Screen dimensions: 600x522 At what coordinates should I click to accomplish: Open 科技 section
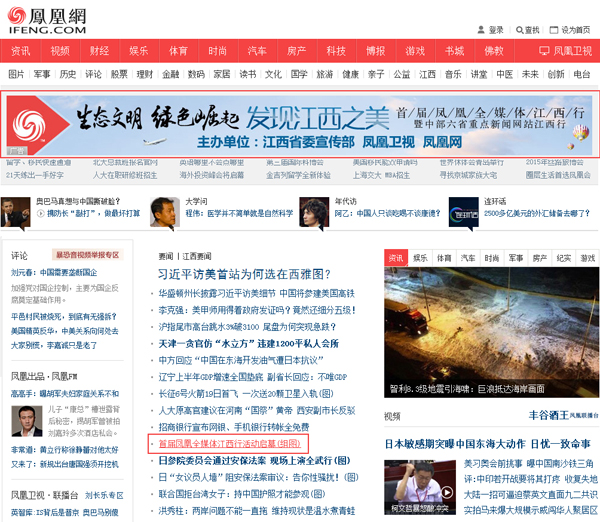(336, 51)
